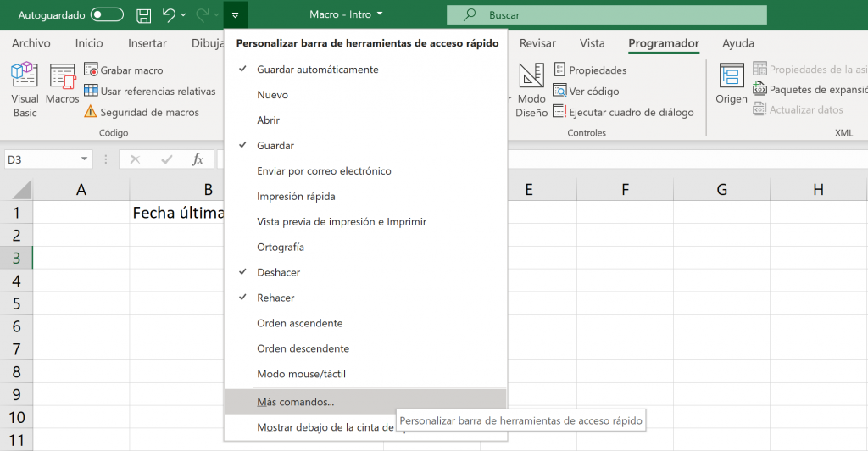
Task: Click the Insert function fx icon
Action: [x=198, y=159]
